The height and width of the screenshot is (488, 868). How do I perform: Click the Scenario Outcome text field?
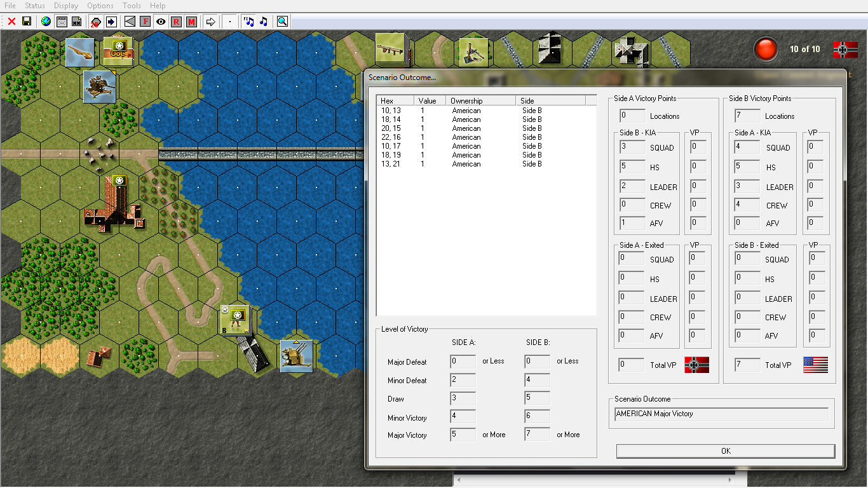[x=721, y=414]
